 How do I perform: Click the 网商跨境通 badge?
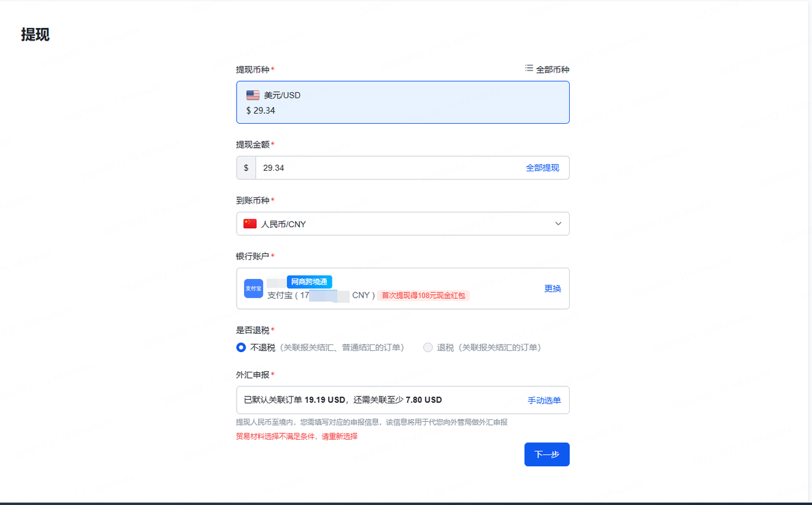point(309,282)
